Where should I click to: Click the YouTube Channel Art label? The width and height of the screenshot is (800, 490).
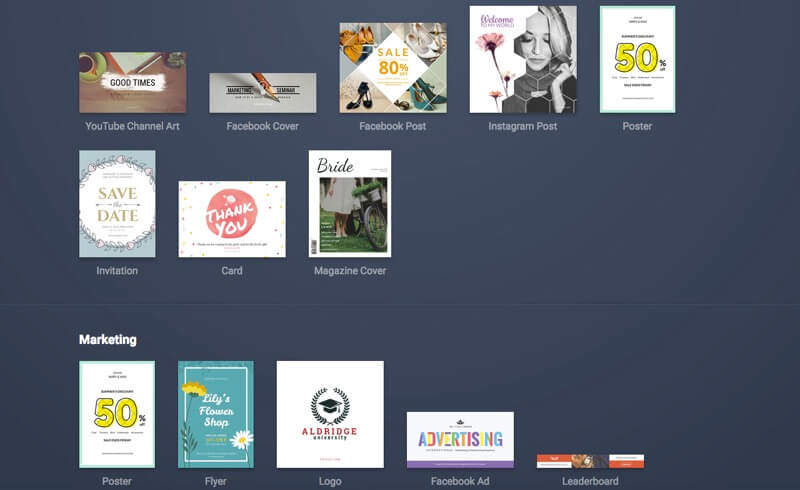(x=132, y=126)
